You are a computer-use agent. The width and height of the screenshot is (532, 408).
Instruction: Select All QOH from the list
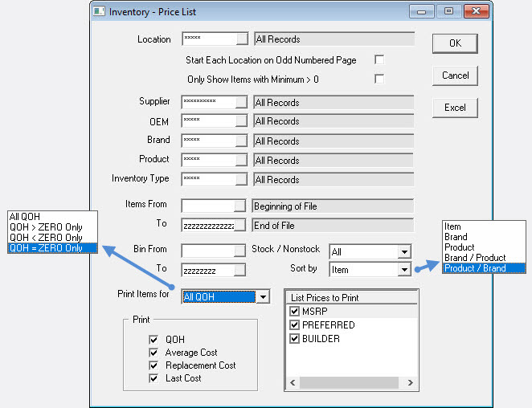point(52,216)
